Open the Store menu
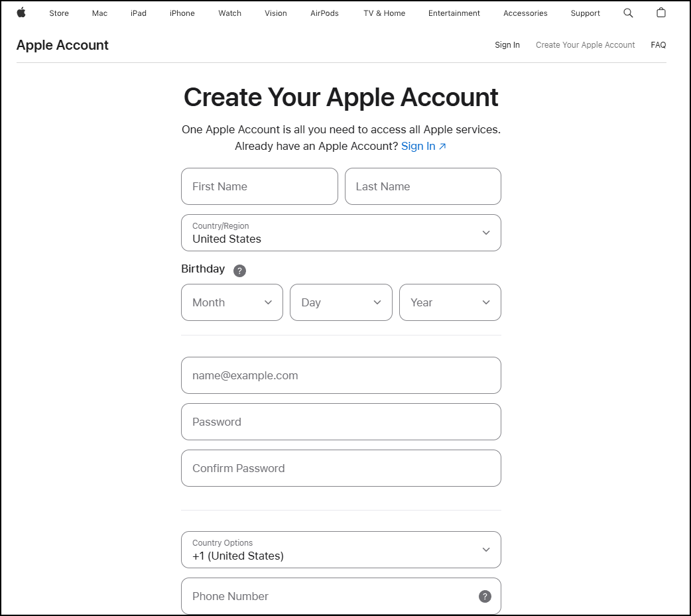The height and width of the screenshot is (616, 691). tap(59, 13)
